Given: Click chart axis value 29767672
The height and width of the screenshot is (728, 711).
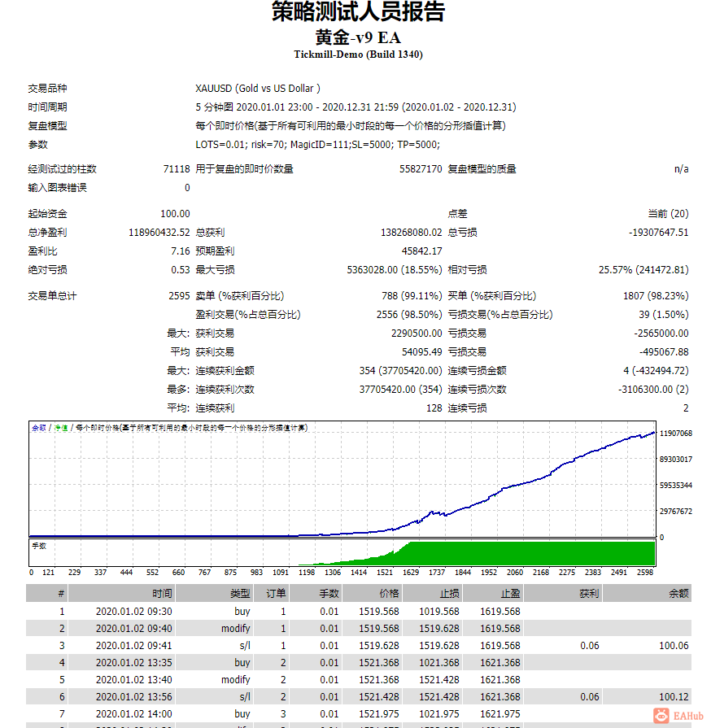Looking at the screenshot, I should pyautogui.click(x=676, y=511).
